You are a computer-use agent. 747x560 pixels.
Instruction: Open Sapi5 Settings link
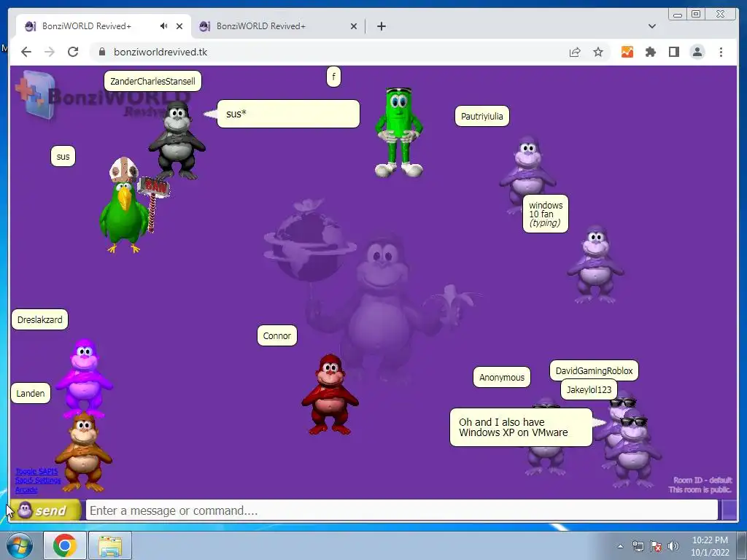point(38,481)
